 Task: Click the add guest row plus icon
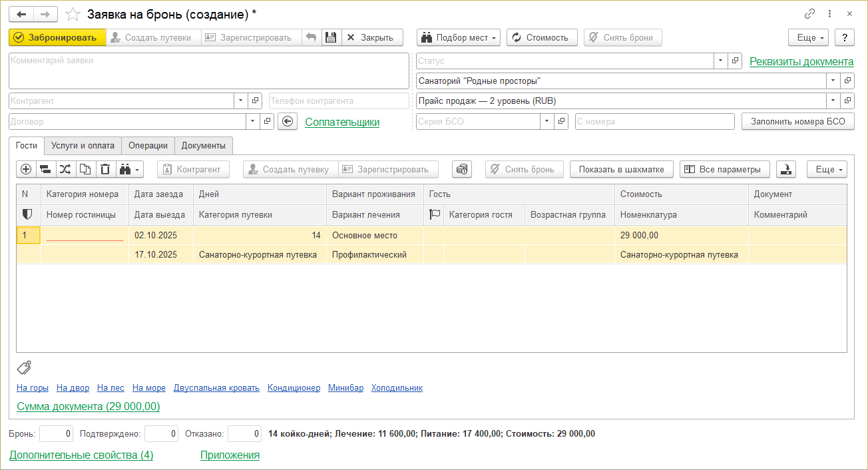[x=26, y=169]
